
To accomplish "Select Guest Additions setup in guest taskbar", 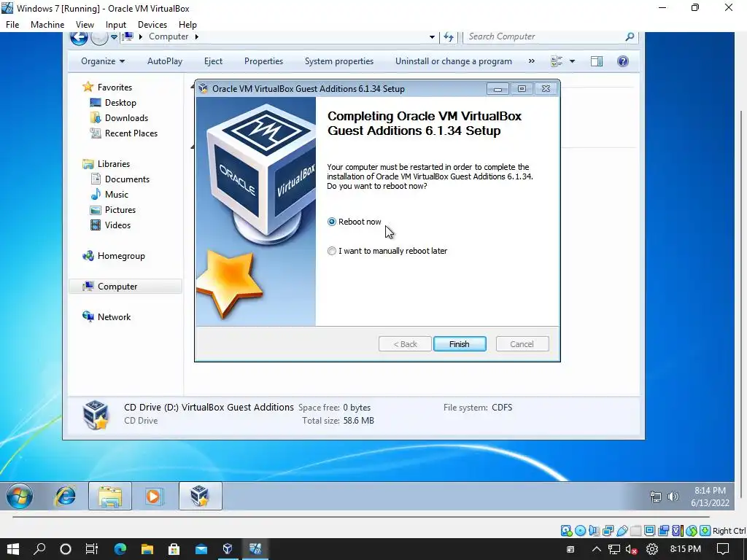I will [x=200, y=496].
